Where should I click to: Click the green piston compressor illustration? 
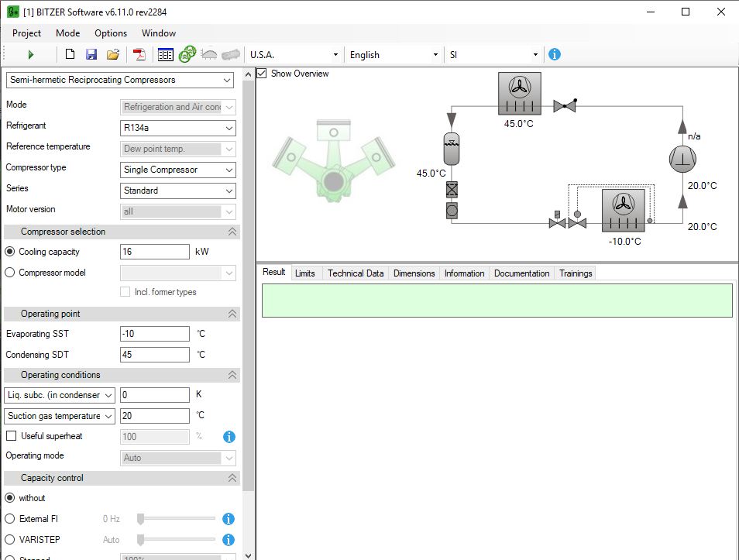[x=334, y=160]
